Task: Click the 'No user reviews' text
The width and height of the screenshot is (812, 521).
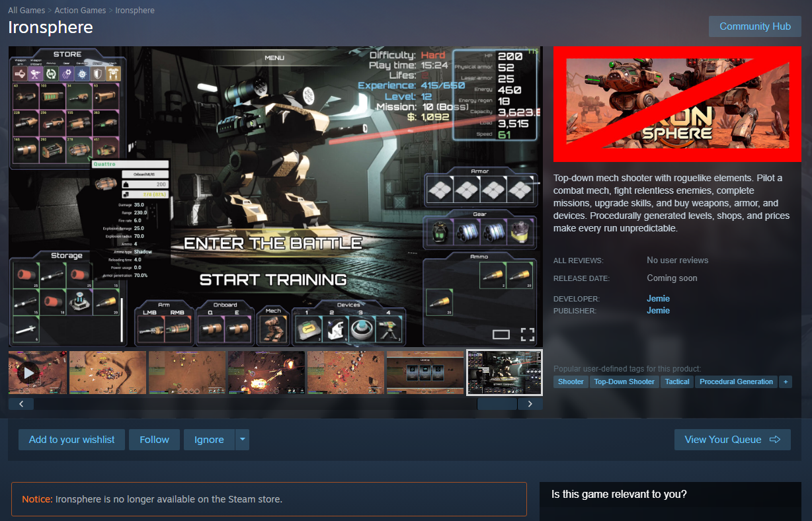Action: 677,260
